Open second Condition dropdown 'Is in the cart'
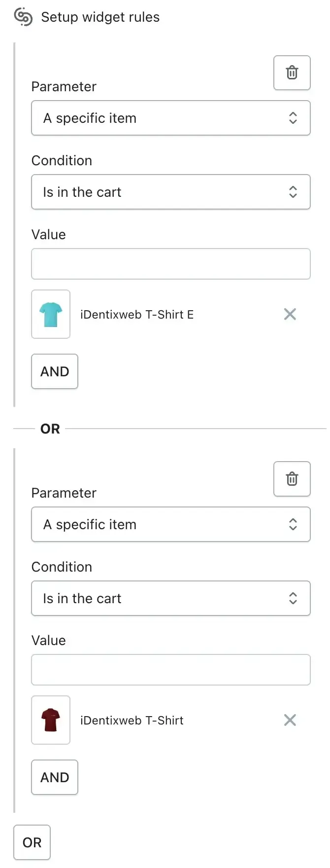330x868 pixels. pyautogui.click(x=171, y=598)
